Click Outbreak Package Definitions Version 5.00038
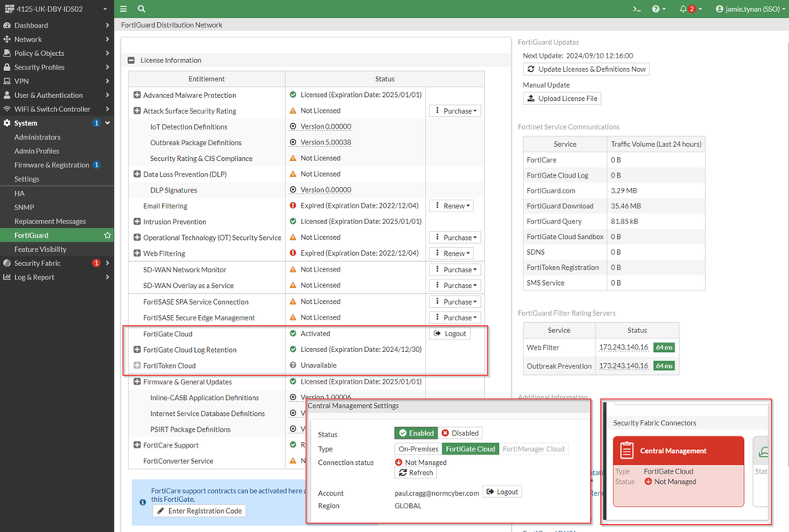The width and height of the screenshot is (789, 532). [x=325, y=142]
